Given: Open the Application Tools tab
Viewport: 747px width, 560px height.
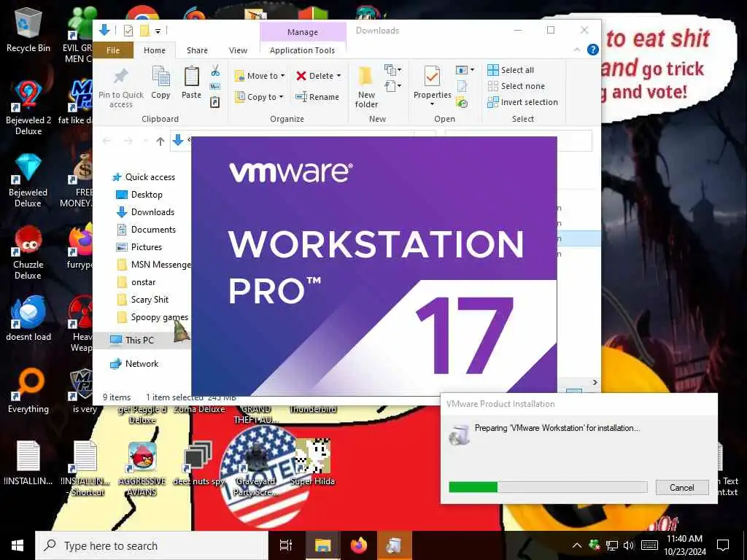Looking at the screenshot, I should 302,50.
